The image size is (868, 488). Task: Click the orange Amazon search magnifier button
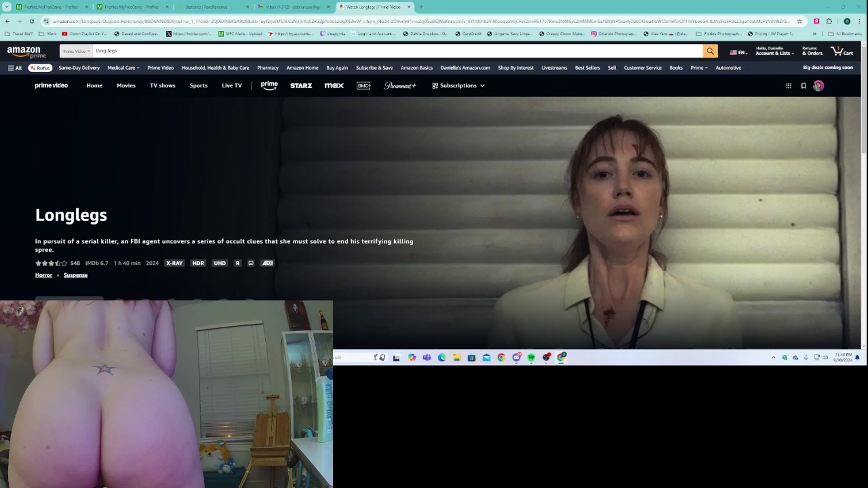coord(710,51)
